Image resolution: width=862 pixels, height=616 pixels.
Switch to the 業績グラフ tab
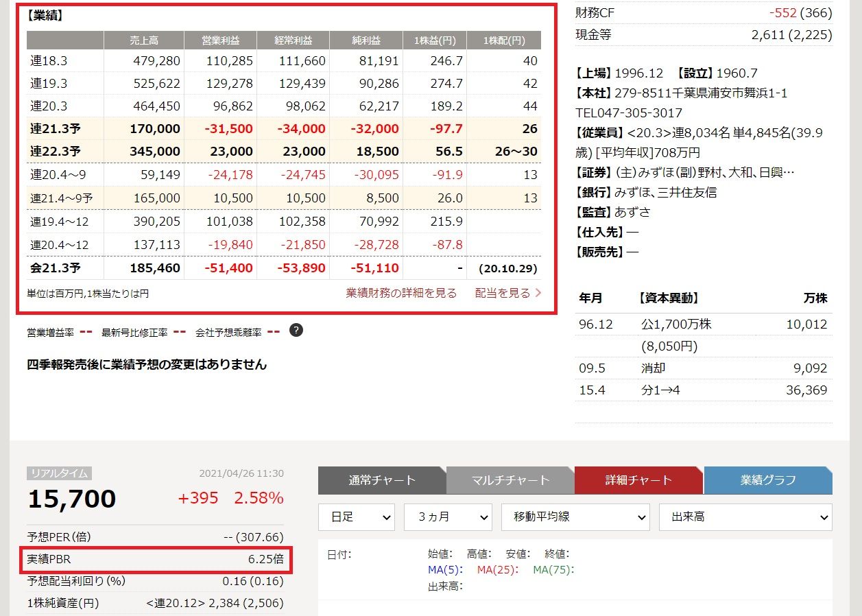pyautogui.click(x=767, y=480)
